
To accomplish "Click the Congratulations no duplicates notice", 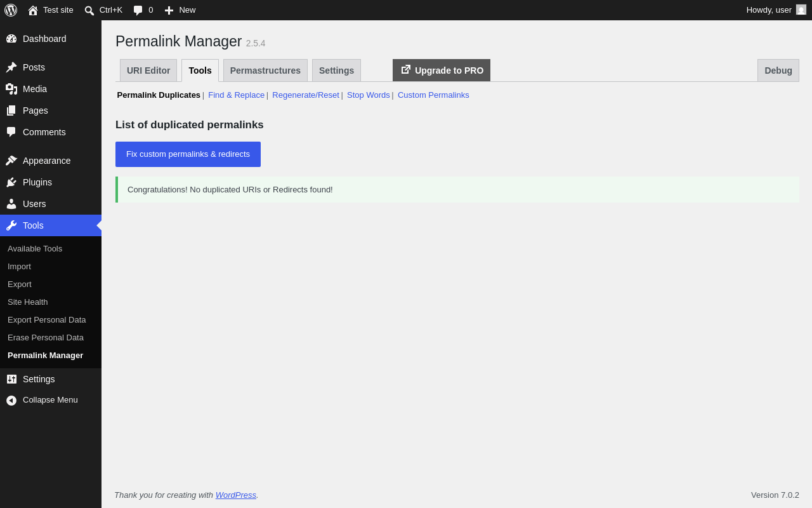I will point(457,190).
